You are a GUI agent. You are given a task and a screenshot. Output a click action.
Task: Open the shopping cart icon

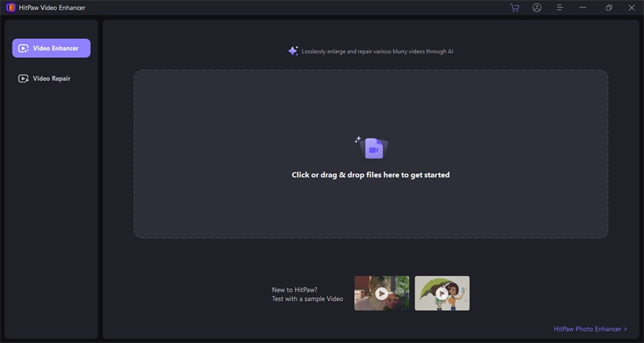pyautogui.click(x=514, y=8)
